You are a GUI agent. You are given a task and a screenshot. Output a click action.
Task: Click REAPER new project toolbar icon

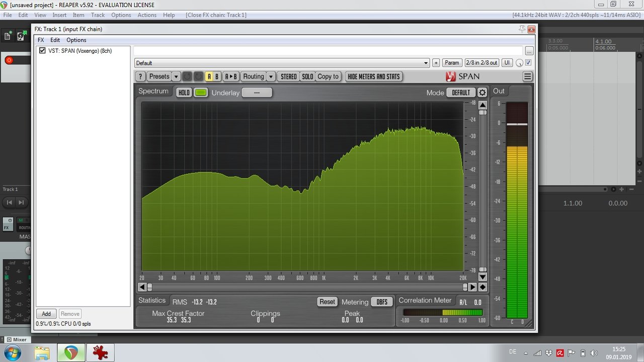[8, 36]
